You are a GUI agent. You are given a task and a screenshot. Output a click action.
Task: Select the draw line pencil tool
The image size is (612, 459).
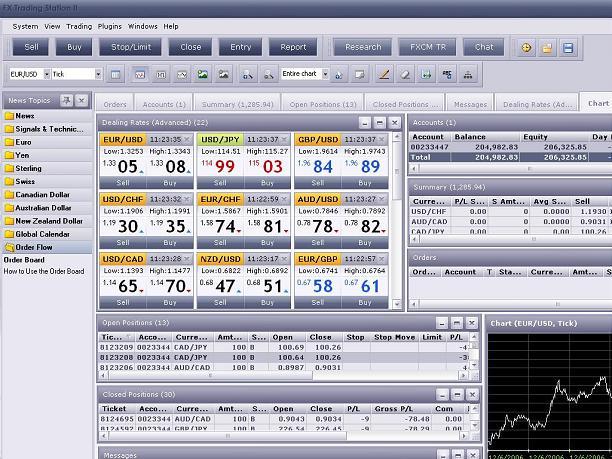(384, 74)
